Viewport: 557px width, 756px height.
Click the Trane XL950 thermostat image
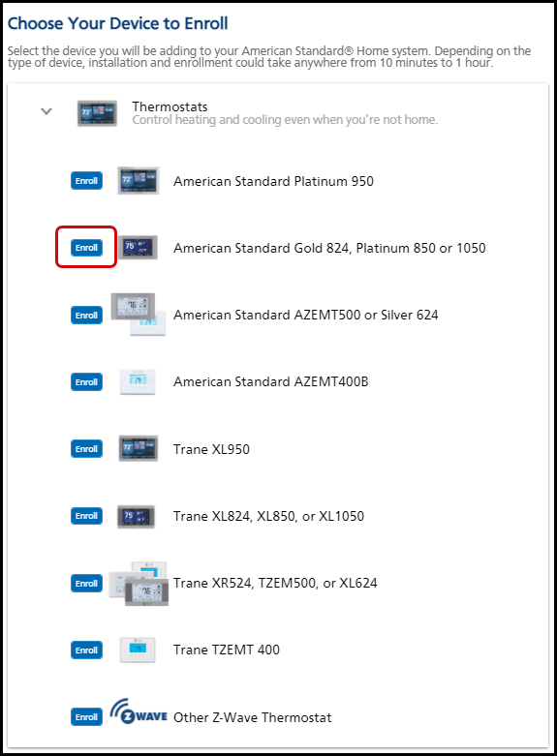point(139,448)
